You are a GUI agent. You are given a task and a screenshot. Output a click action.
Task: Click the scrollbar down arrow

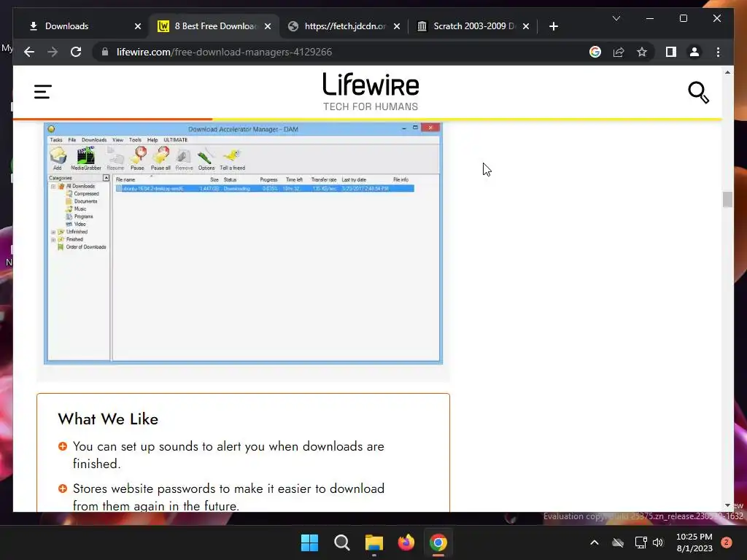(x=727, y=506)
